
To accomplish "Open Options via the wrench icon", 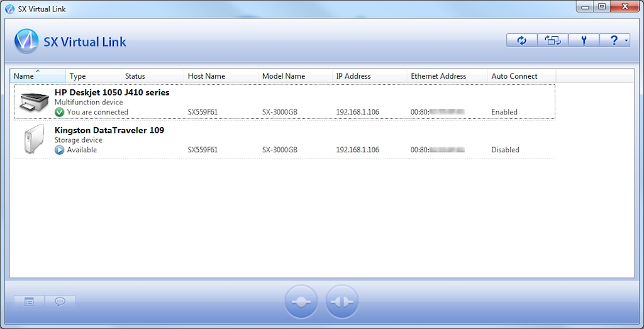I will 584,41.
